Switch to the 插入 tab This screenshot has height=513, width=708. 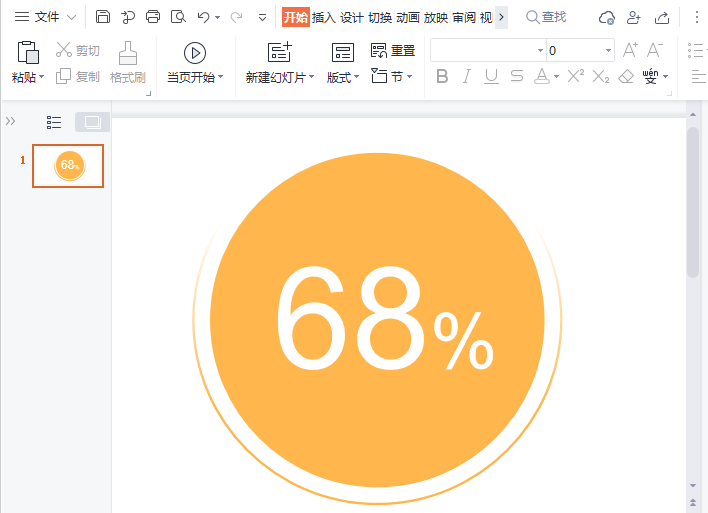pos(323,17)
